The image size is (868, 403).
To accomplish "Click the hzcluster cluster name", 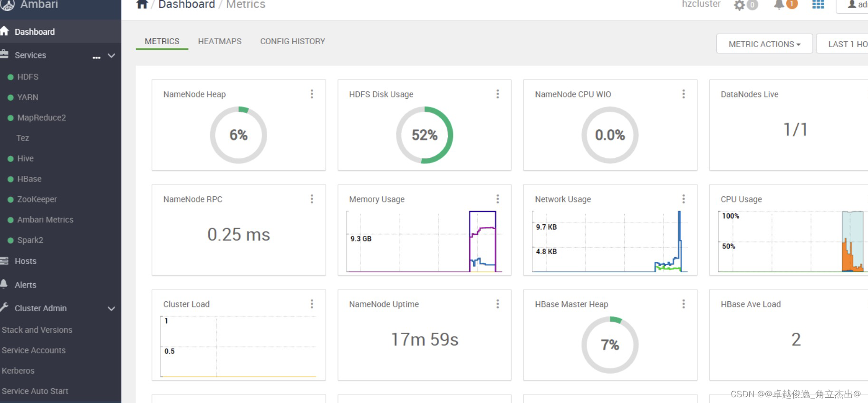I will (701, 4).
